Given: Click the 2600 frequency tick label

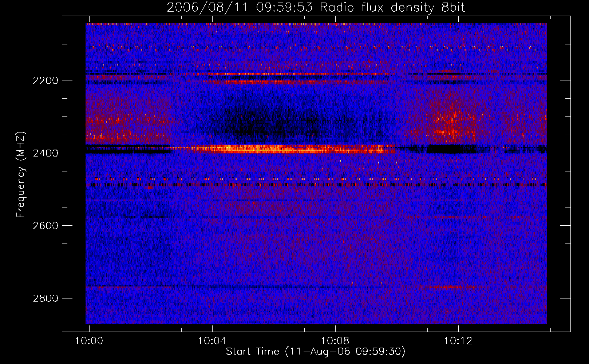Looking at the screenshot, I should coord(46,226).
